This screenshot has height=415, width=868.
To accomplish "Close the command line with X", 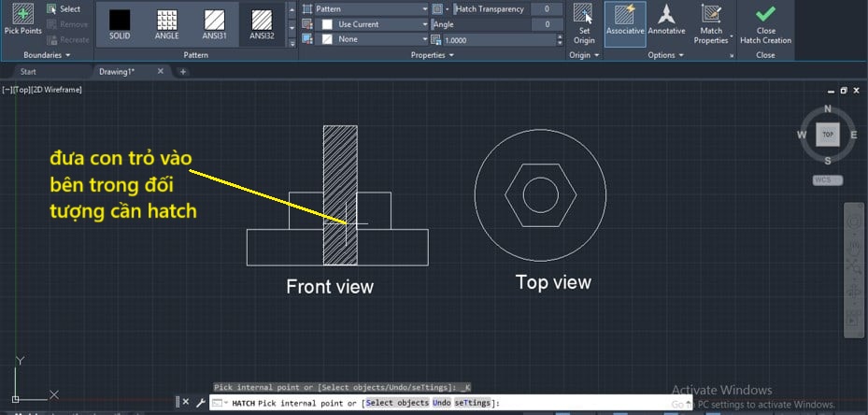I will click(x=186, y=402).
